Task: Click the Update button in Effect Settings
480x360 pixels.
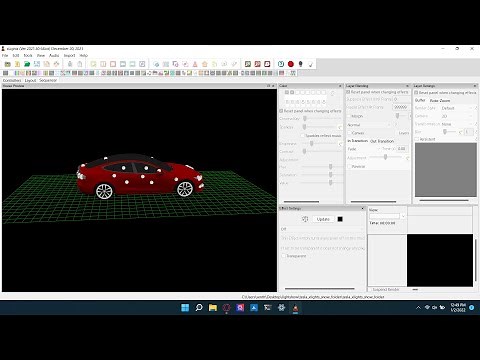Action: click(x=323, y=219)
